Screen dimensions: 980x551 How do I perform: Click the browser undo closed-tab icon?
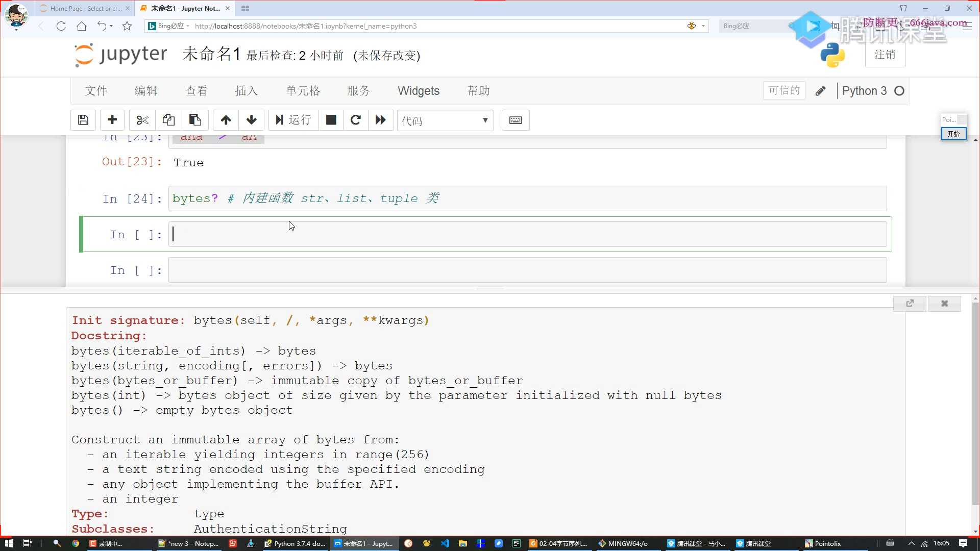tap(102, 26)
